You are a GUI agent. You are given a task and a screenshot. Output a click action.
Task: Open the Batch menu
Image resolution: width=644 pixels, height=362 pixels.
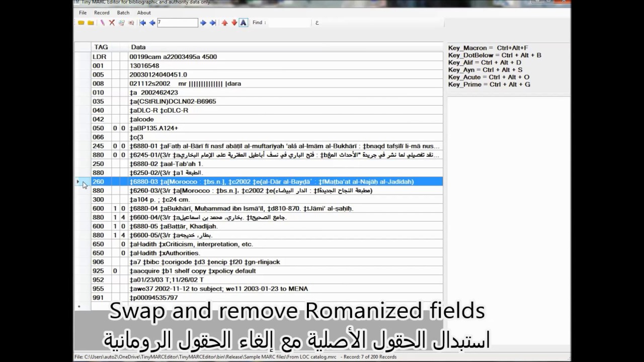(x=123, y=13)
